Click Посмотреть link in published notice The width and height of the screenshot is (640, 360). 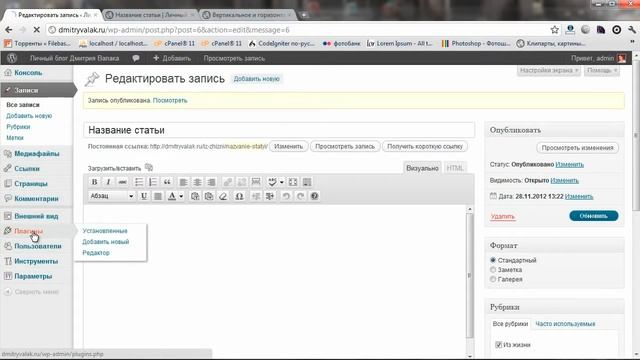point(170,100)
